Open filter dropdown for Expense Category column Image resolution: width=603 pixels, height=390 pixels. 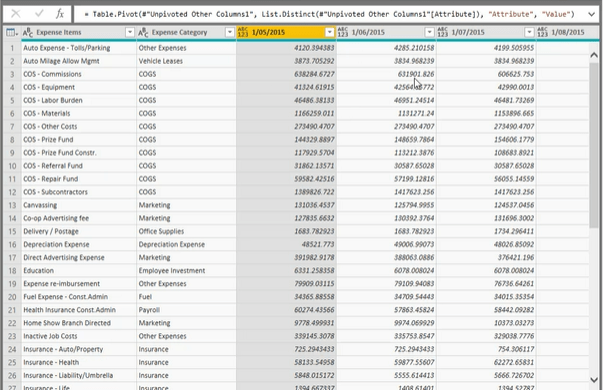pyautogui.click(x=230, y=32)
